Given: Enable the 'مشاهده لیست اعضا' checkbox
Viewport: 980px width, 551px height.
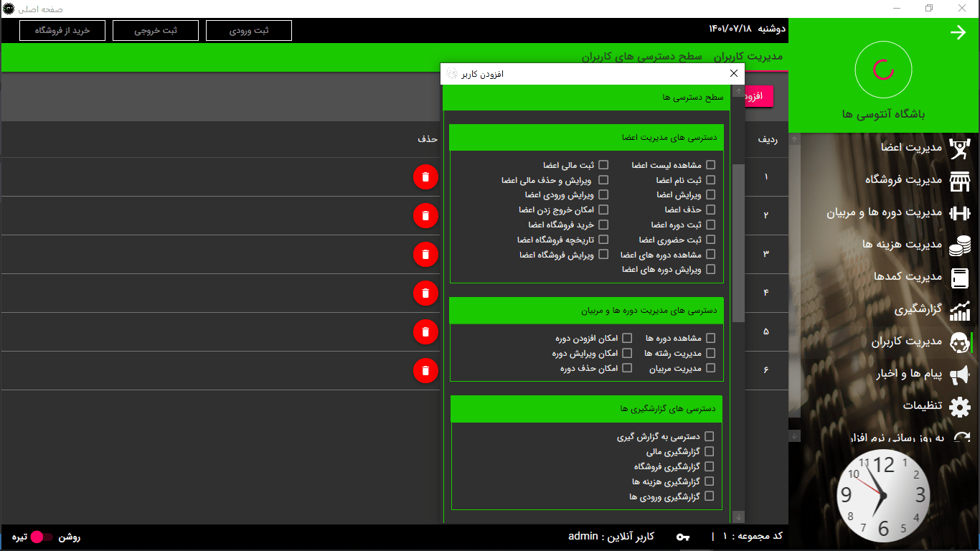Looking at the screenshot, I should coord(710,165).
